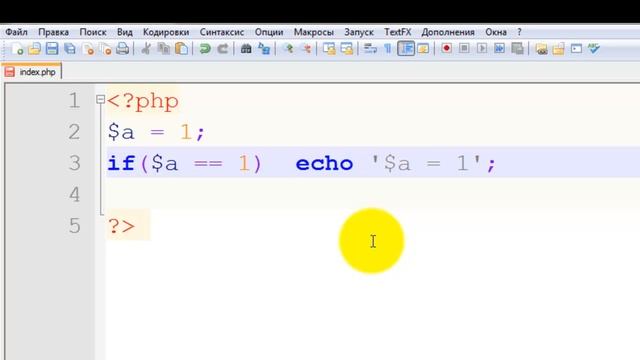Screen dimensions: 640x360
Task: Place cursor on '<?php' text
Action: click(x=143, y=101)
